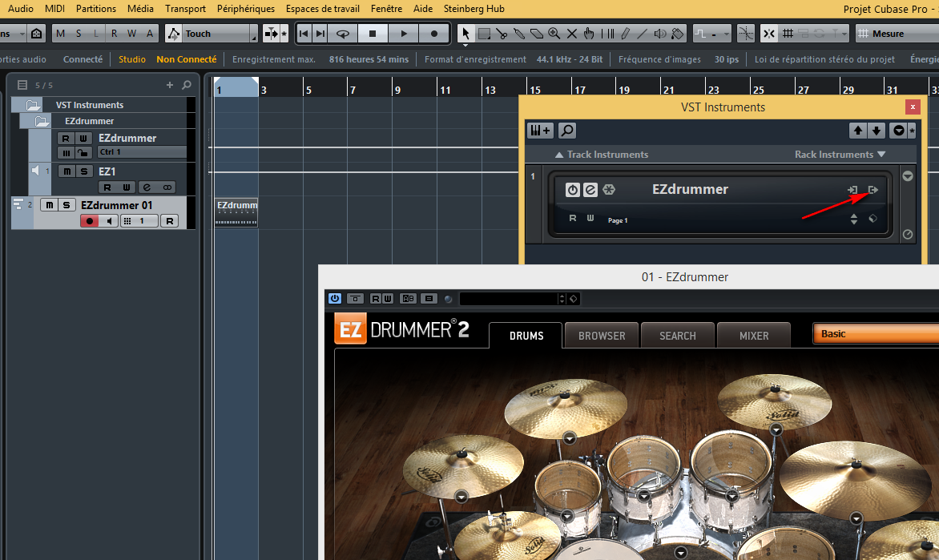Open EZdrummer input options in VST rack
The image size is (939, 560).
(852, 190)
